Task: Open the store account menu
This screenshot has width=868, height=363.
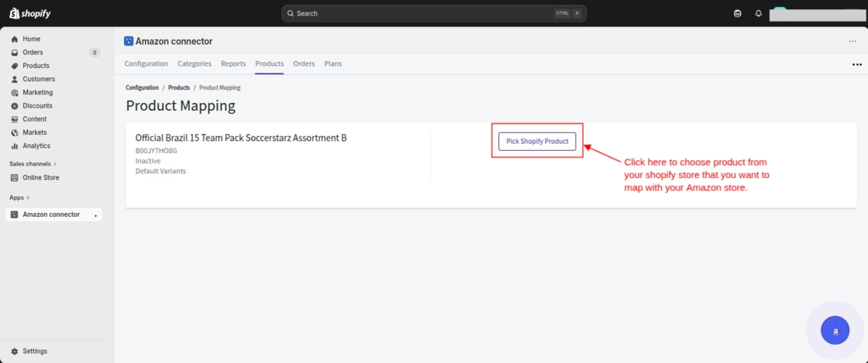Action: [818, 14]
